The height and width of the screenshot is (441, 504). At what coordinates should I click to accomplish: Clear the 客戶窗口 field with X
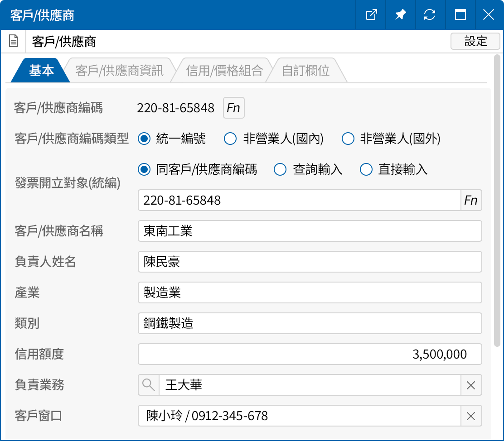tap(471, 416)
